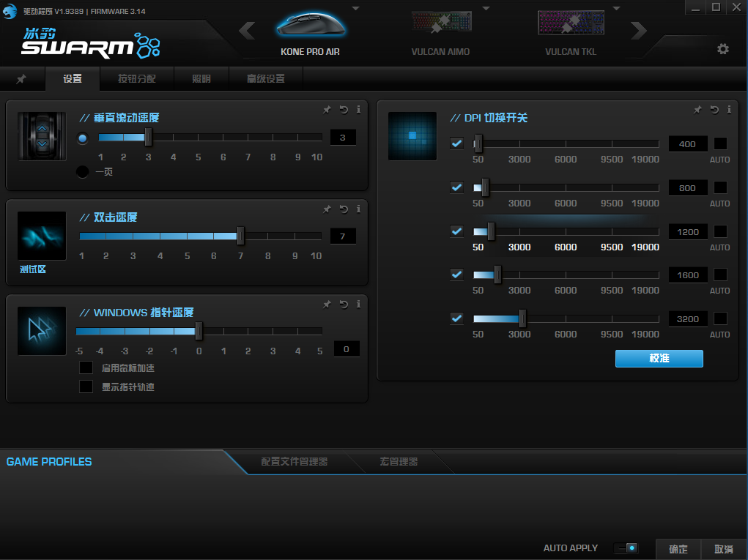748x560 pixels.
Task: Reset the vertical scroll speed panel
Action: tap(344, 110)
